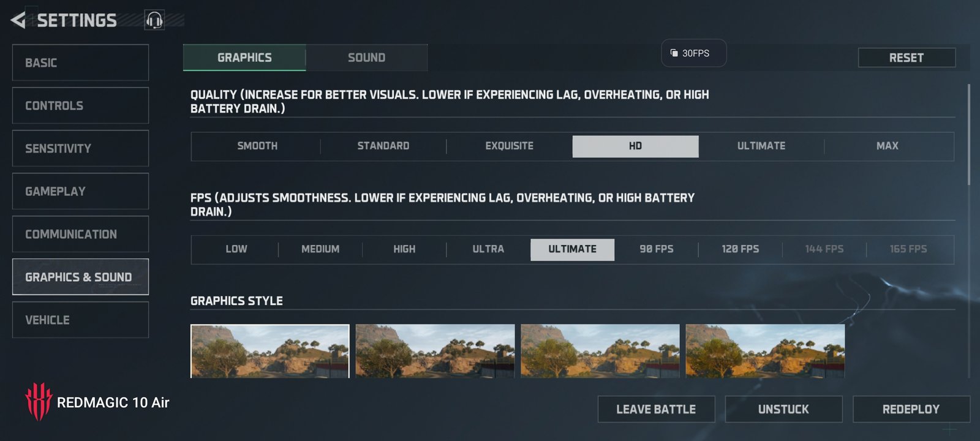Open the Sensitivity settings category
This screenshot has height=441, width=980.
[x=80, y=148]
